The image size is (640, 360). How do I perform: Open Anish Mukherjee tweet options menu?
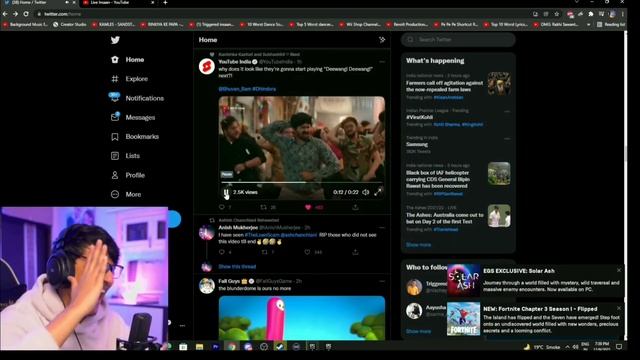(382, 227)
